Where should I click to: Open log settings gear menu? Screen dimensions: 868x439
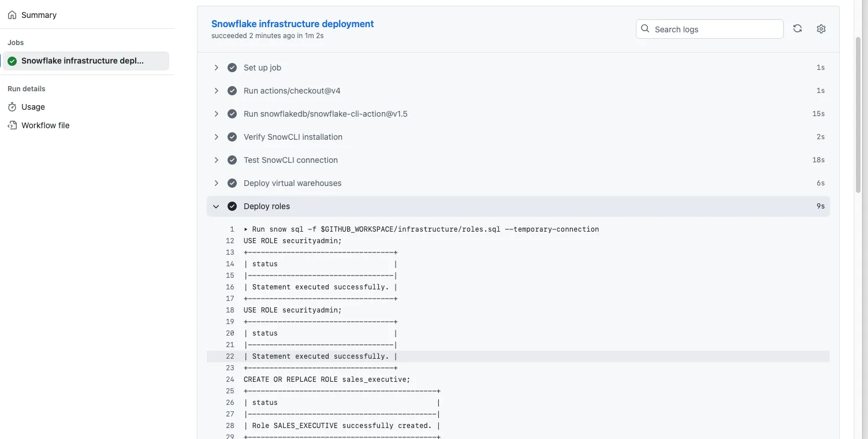pos(821,29)
